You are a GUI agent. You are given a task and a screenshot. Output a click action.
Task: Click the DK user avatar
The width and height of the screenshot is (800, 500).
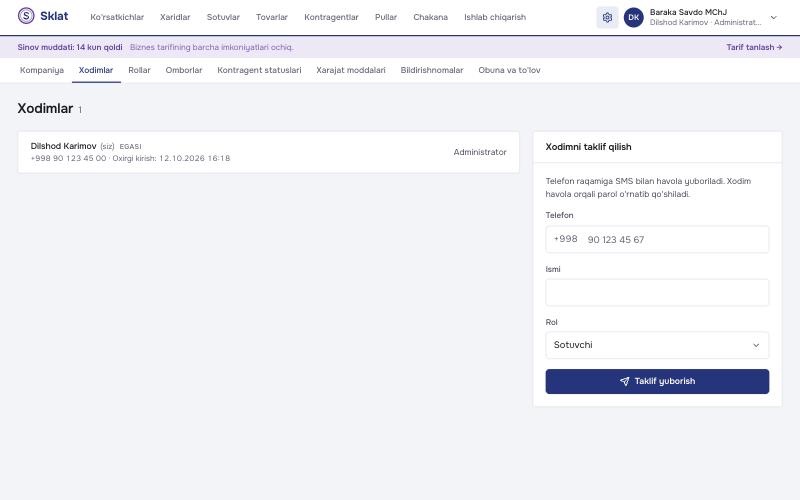pyautogui.click(x=634, y=17)
